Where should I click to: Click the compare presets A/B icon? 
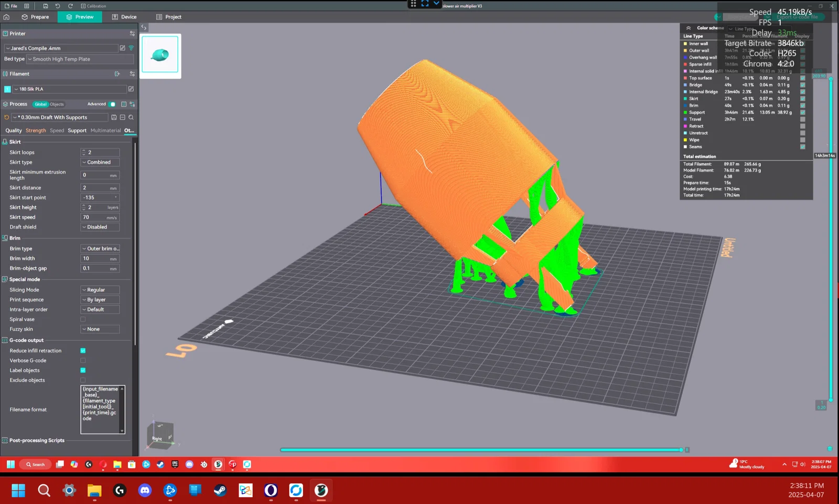tap(132, 104)
